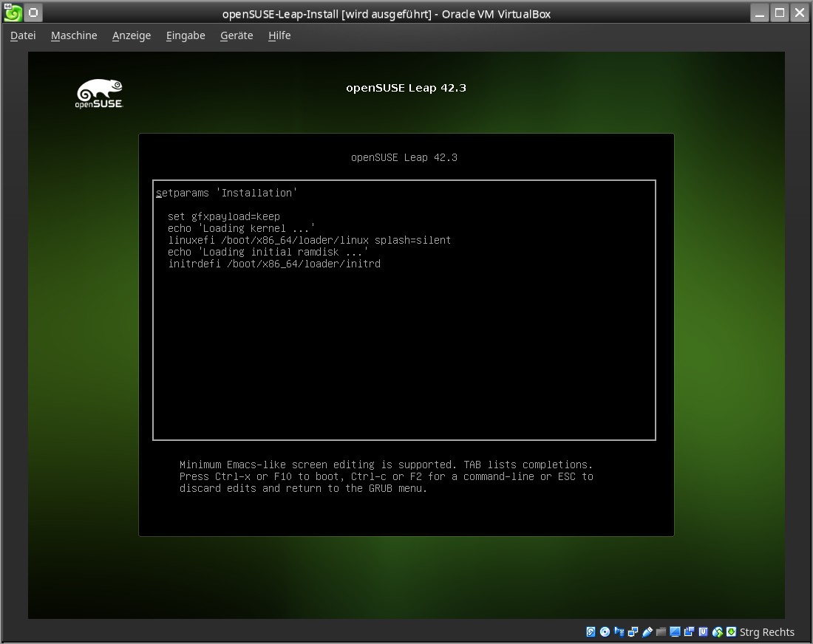Click the line "echo 'Loading initial ramdisk ...'"
The width and height of the screenshot is (813, 644).
[x=268, y=253]
